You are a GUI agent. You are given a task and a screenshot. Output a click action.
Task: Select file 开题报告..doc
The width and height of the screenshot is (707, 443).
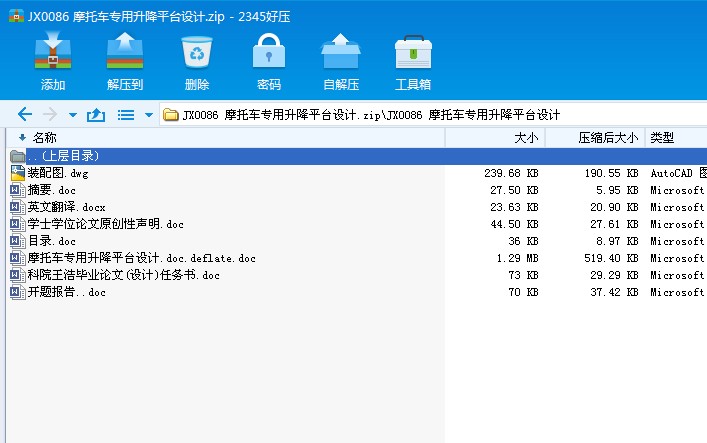[x=66, y=292]
